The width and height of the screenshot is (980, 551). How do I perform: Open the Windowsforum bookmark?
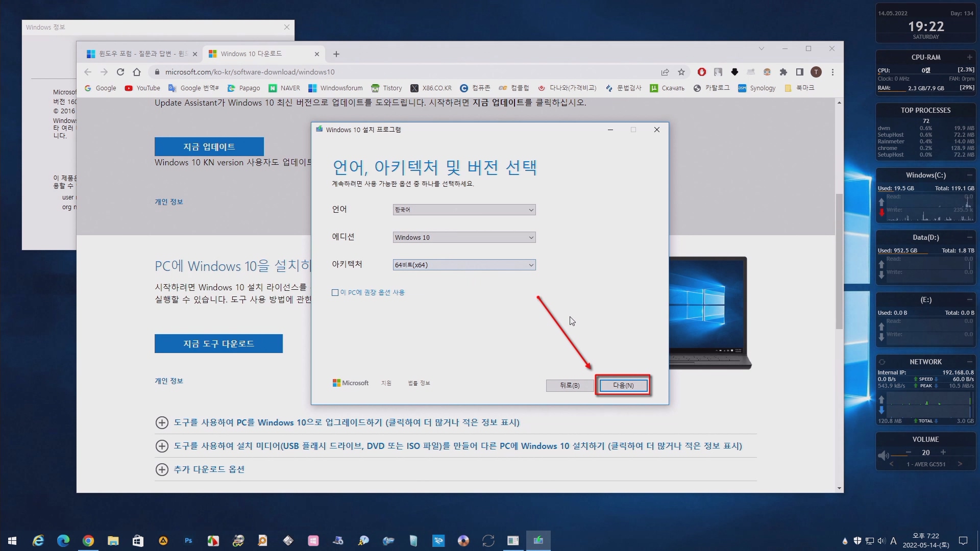pos(335,88)
